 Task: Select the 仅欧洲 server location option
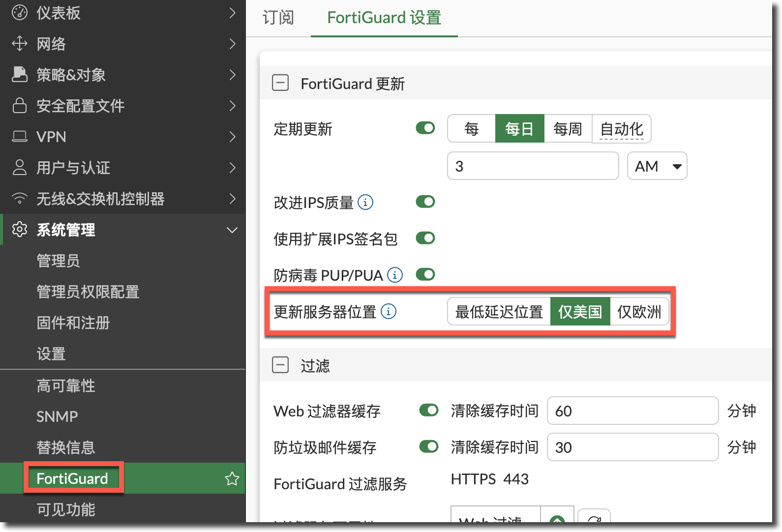[x=639, y=312]
